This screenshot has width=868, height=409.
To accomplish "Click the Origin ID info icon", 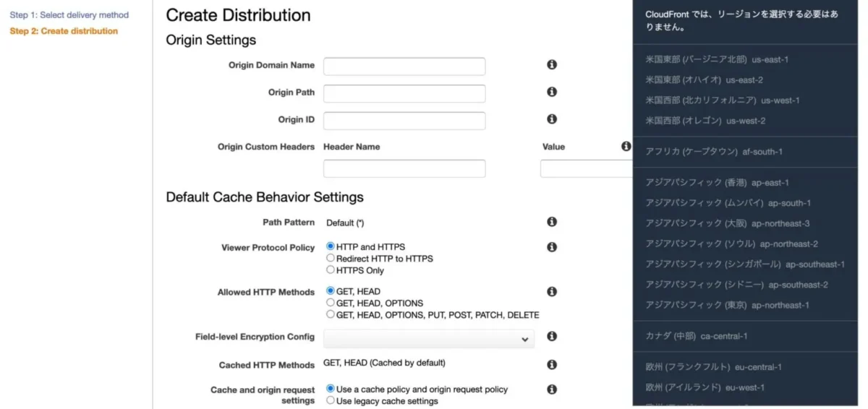I will pyautogui.click(x=552, y=119).
